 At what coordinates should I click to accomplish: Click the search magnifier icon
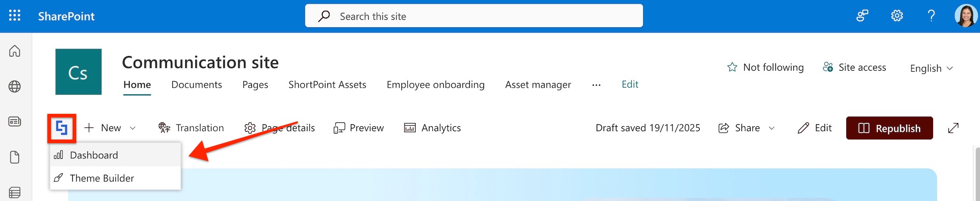324,17
